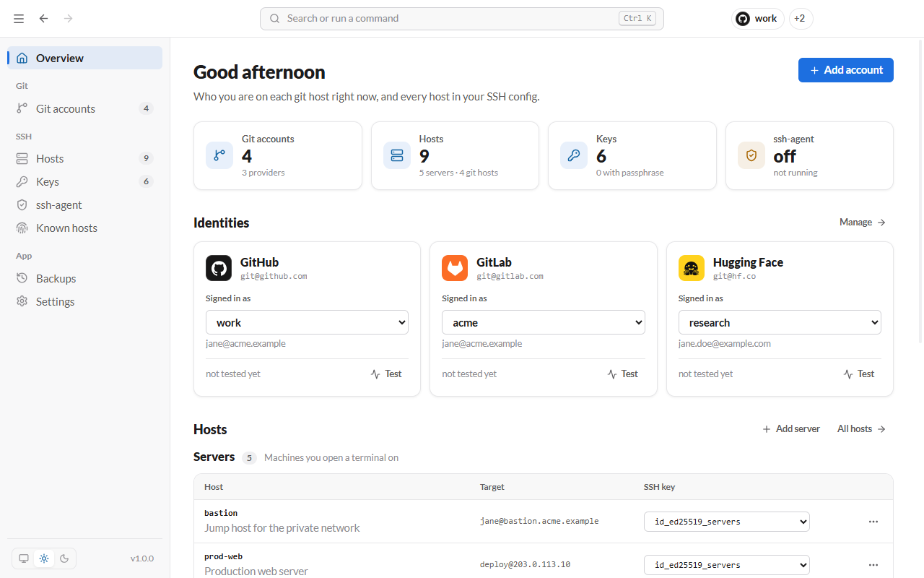Image resolution: width=924 pixels, height=578 pixels.
Task: Test the GitHub identity connection
Action: pyautogui.click(x=386, y=374)
